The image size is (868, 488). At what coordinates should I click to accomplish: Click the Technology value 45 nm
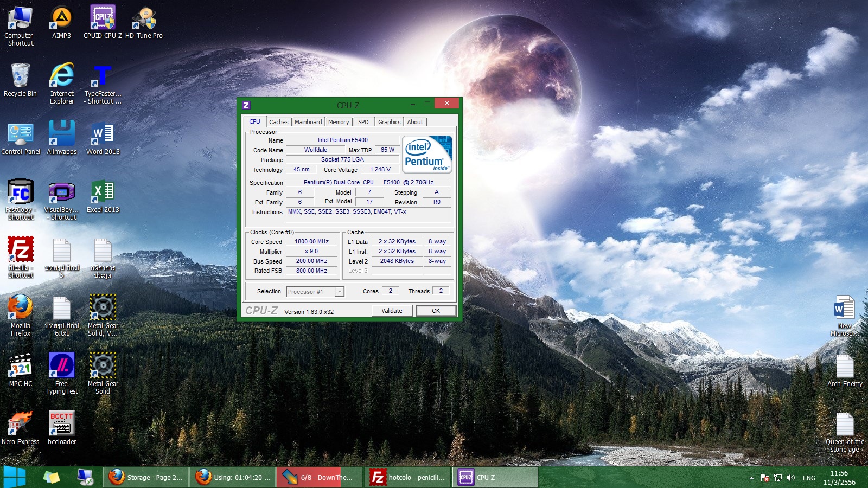(301, 170)
